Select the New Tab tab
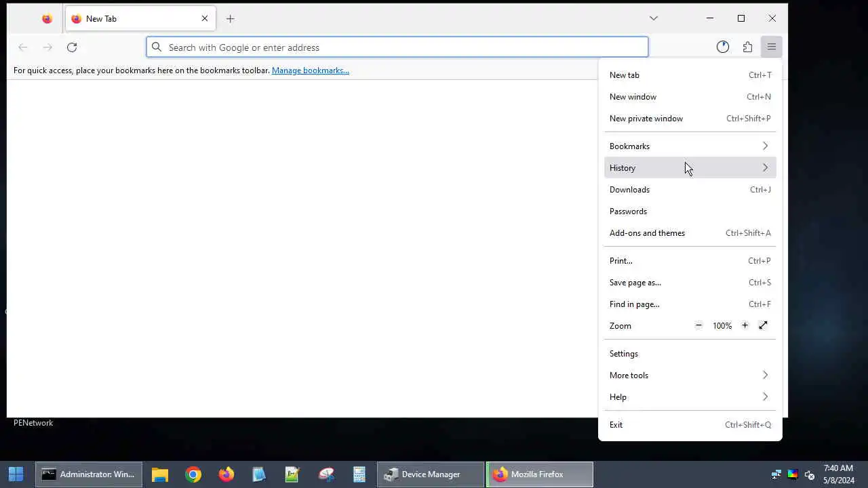This screenshot has height=488, width=868. (x=140, y=18)
